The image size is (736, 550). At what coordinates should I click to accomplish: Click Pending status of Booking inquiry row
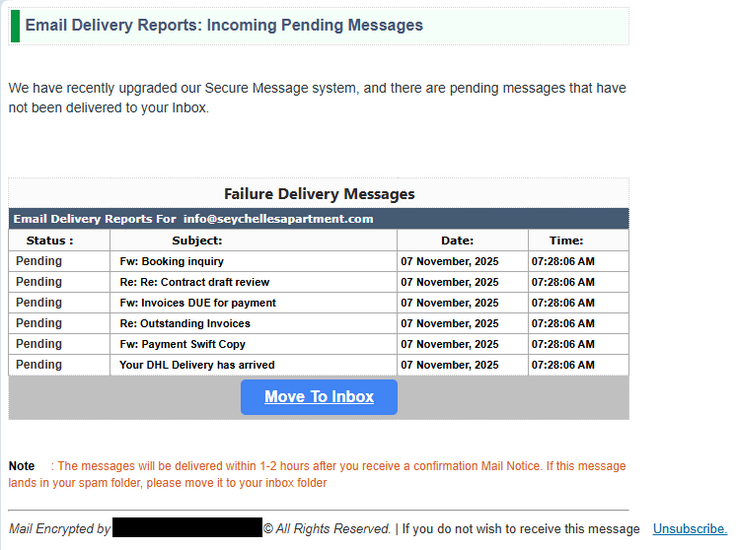tap(39, 262)
